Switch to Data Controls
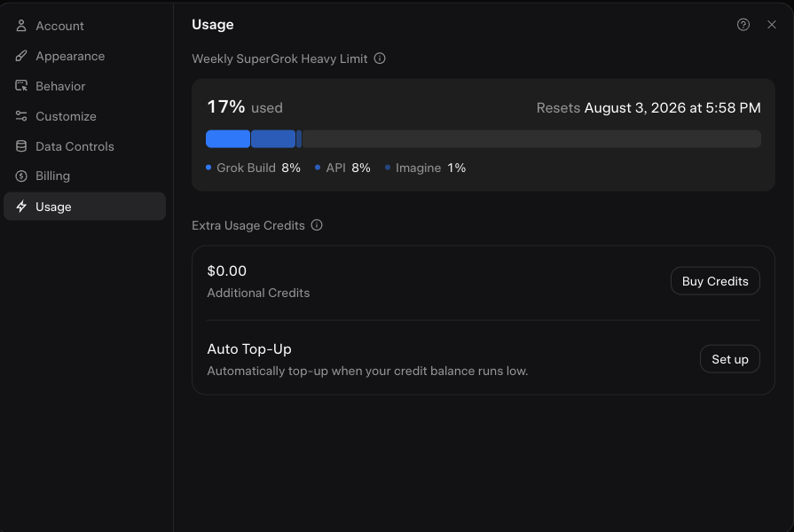Viewport: 794px width, 532px height. tap(84, 146)
